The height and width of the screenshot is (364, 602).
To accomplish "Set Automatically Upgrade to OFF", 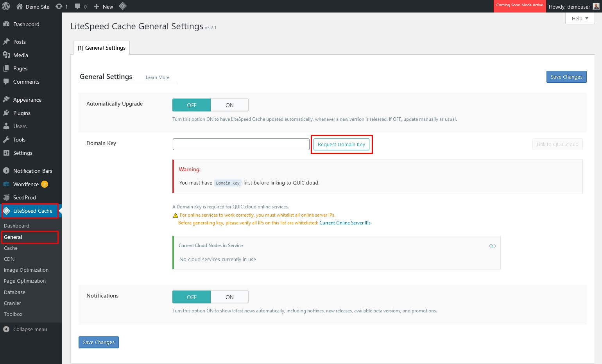I will point(192,105).
